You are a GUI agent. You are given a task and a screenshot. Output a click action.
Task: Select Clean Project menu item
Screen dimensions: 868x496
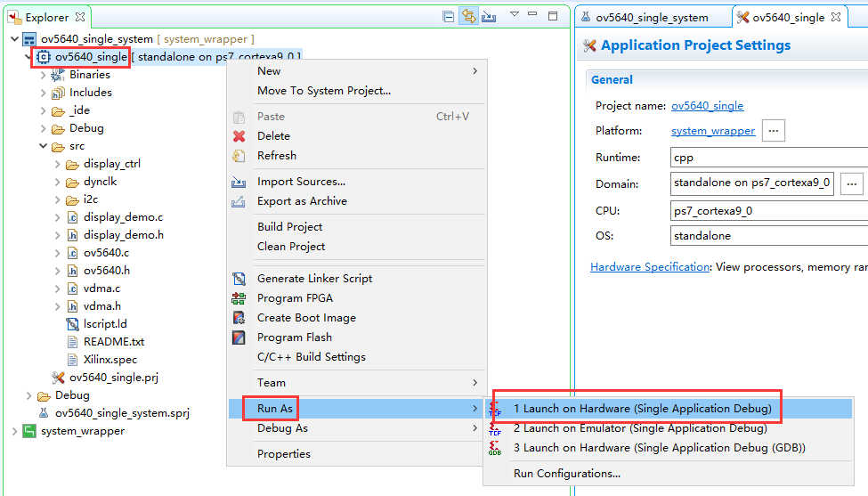(357, 247)
